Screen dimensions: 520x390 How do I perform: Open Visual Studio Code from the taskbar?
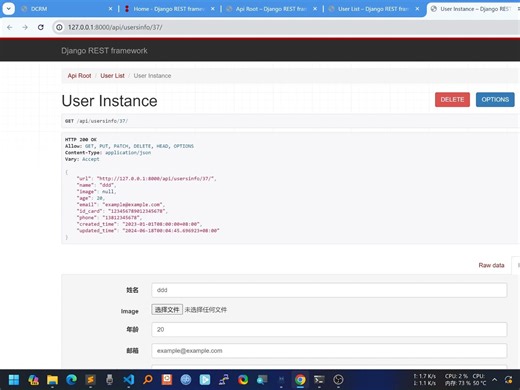click(x=129, y=380)
